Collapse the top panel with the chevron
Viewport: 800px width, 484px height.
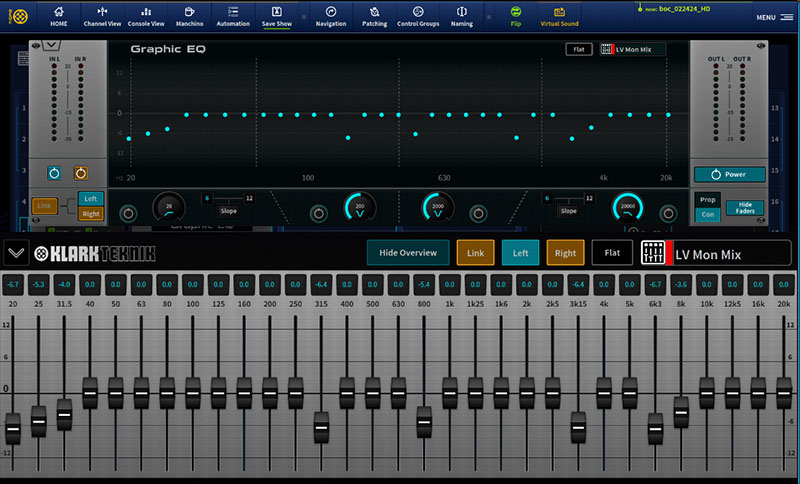pos(51,45)
